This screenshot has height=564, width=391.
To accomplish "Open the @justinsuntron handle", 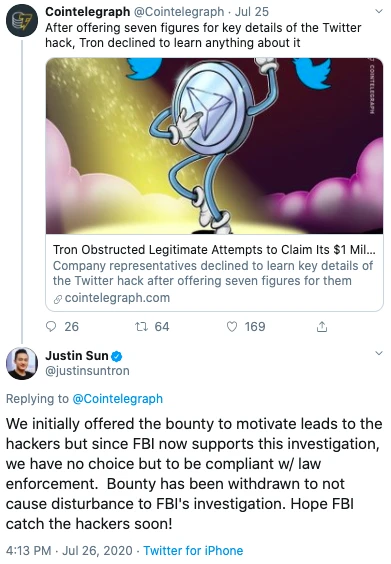I will point(87,371).
